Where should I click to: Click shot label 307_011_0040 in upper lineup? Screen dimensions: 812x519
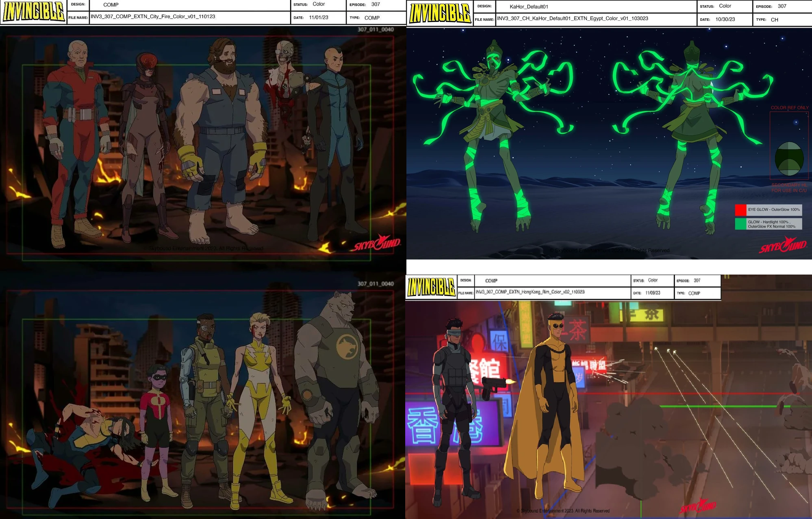tap(376, 29)
